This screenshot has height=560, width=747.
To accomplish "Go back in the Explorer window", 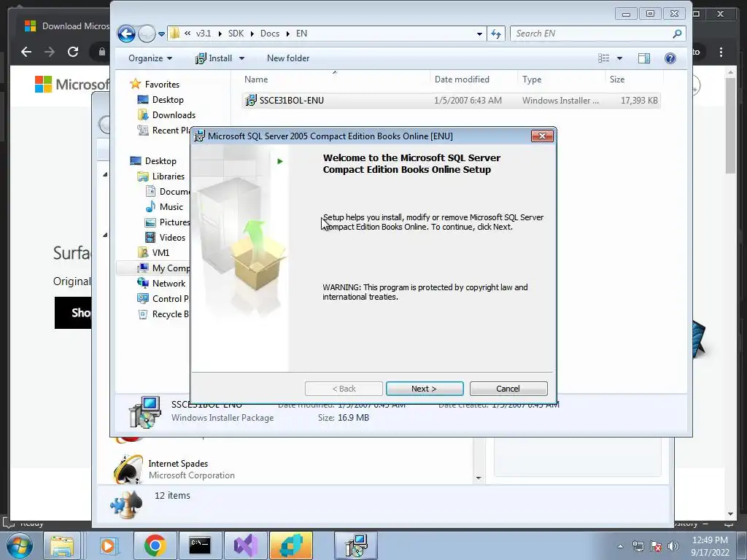I will [x=126, y=34].
